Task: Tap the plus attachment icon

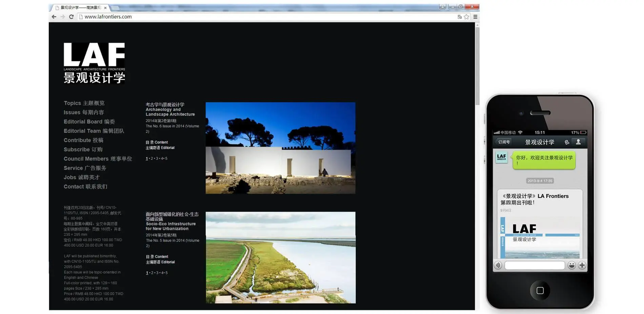Action: (x=582, y=265)
